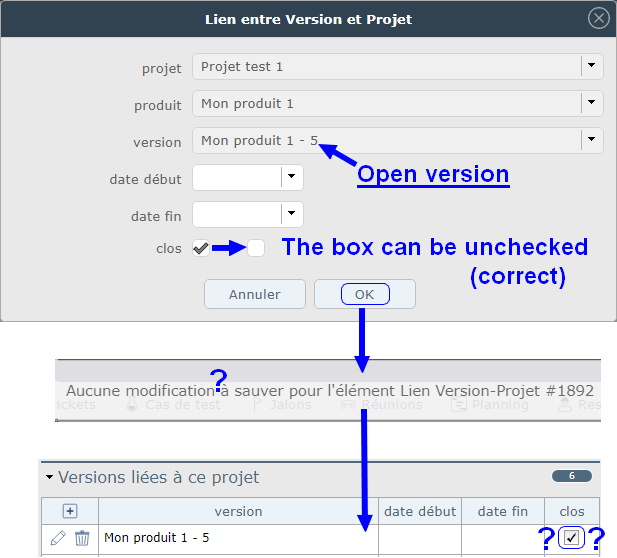Add a linked version with plus icon
This screenshot has width=617, height=558.
[x=70, y=511]
